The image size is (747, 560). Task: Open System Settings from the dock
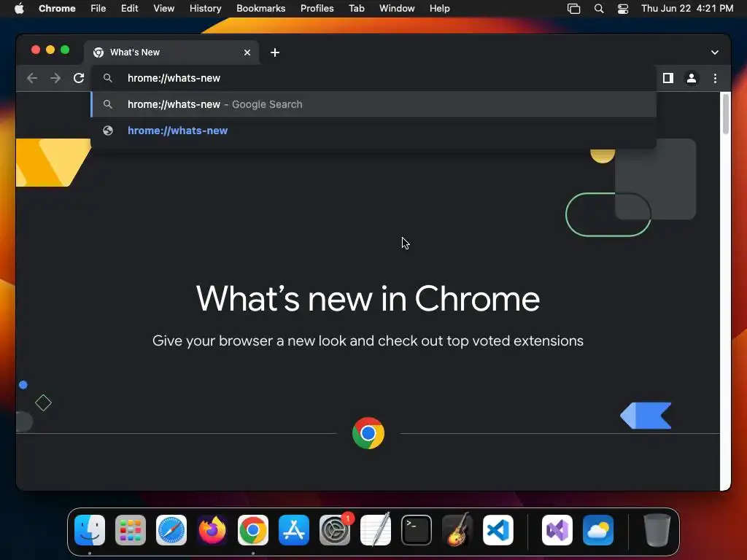coord(334,530)
